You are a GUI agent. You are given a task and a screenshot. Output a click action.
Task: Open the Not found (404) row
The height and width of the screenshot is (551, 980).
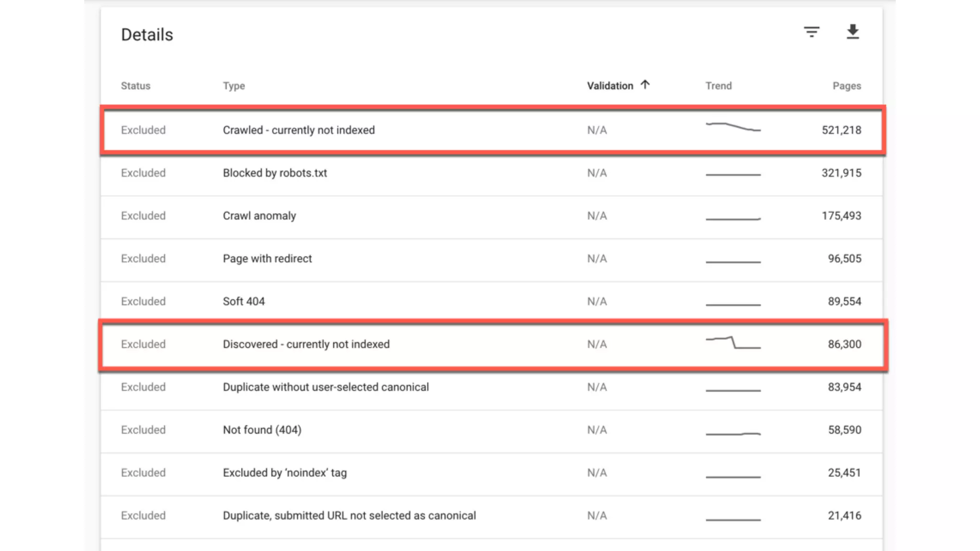pyautogui.click(x=262, y=430)
